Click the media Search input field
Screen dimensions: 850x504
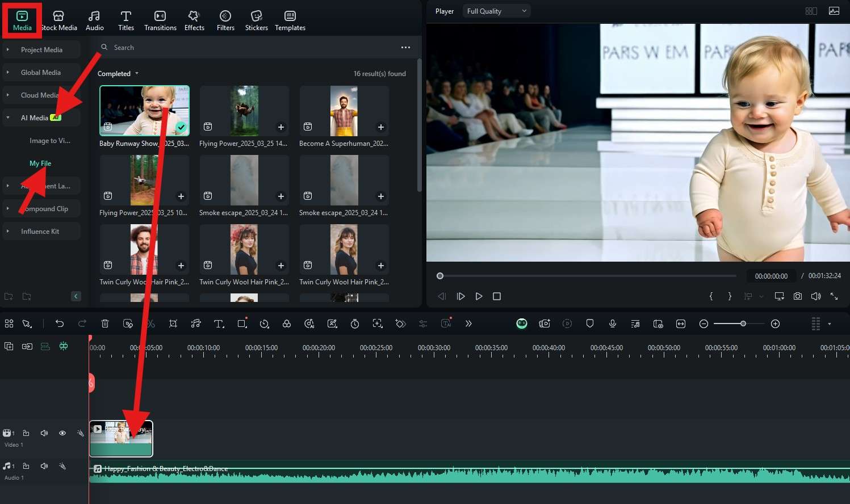(250, 48)
